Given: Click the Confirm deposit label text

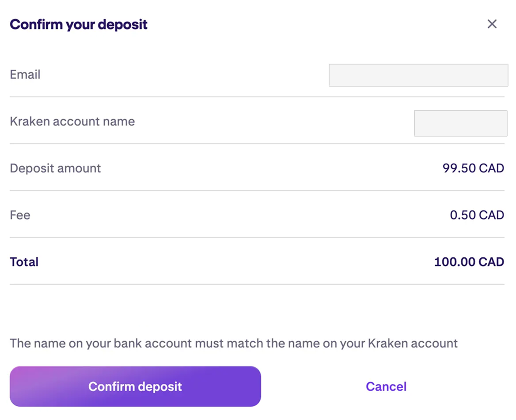Looking at the screenshot, I should point(135,386).
